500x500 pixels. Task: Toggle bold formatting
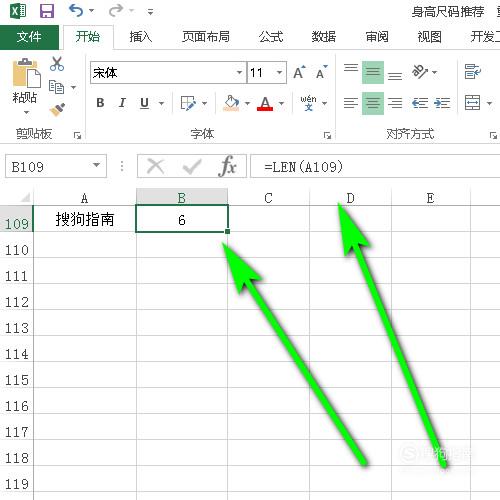click(x=100, y=103)
